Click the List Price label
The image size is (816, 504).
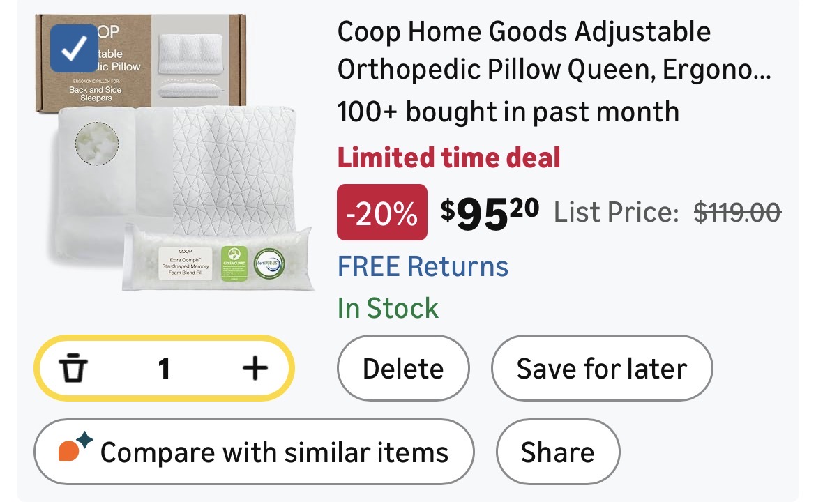pos(616,213)
